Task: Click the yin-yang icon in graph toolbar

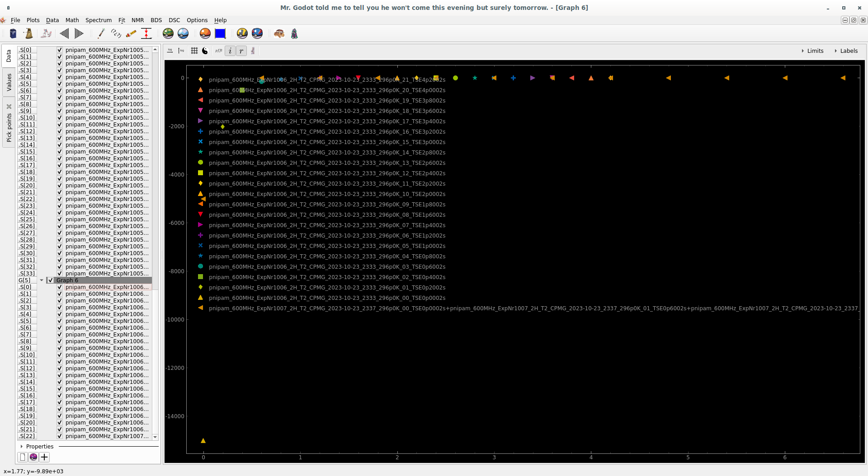Action: [205, 51]
